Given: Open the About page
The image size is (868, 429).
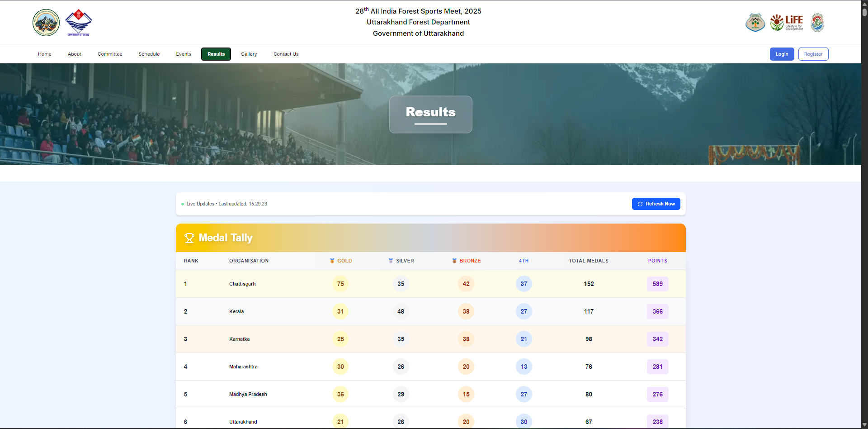Looking at the screenshot, I should click(75, 54).
